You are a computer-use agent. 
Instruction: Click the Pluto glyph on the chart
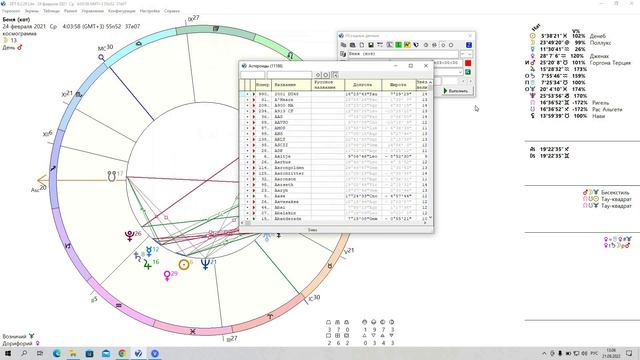click(130, 236)
